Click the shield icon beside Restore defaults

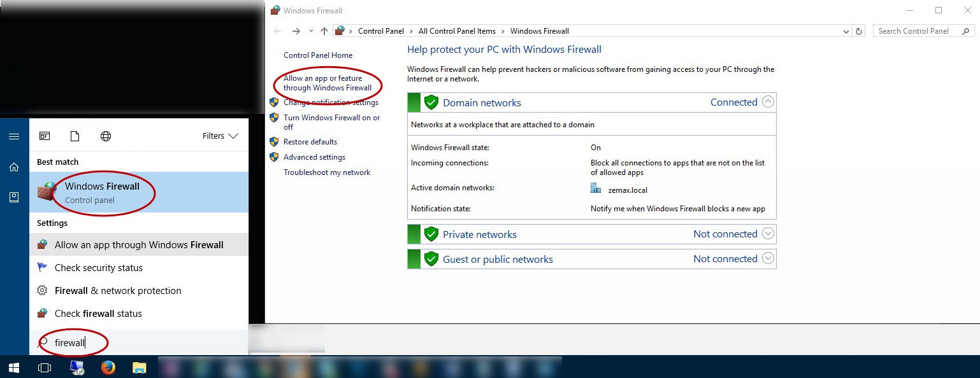click(x=274, y=142)
